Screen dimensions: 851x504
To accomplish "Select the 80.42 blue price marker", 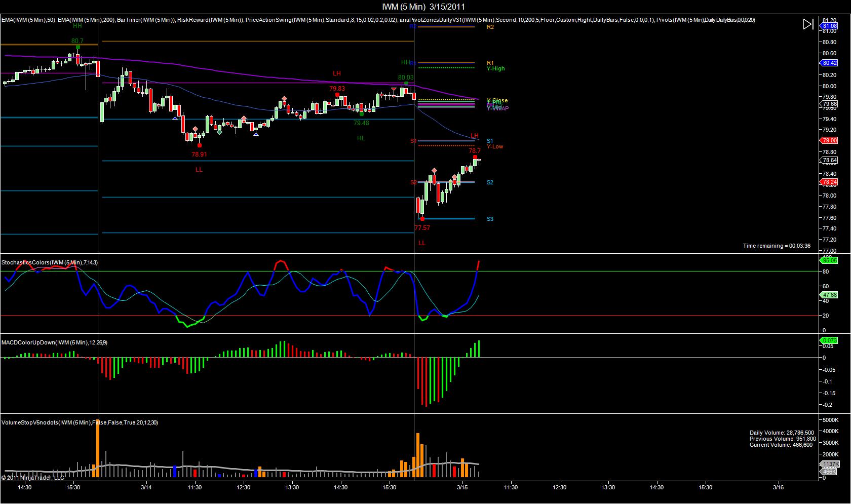I will point(828,63).
